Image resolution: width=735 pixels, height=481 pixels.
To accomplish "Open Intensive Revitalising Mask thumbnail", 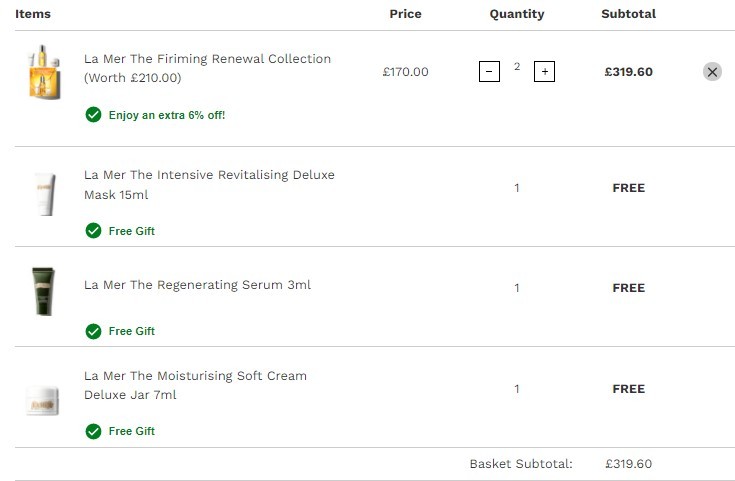I will tap(45, 194).
